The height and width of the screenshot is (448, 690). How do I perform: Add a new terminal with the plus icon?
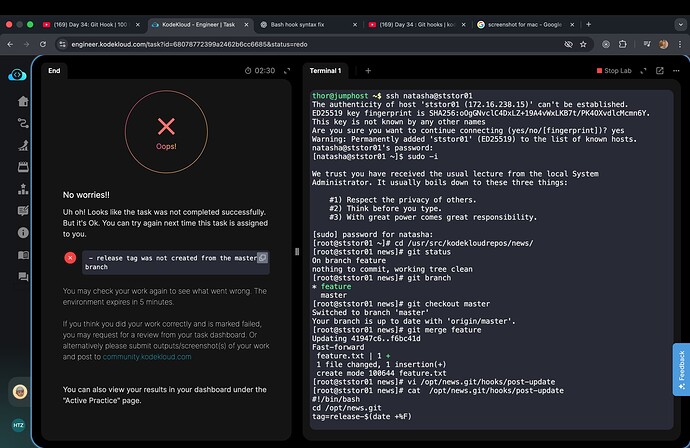tap(368, 71)
